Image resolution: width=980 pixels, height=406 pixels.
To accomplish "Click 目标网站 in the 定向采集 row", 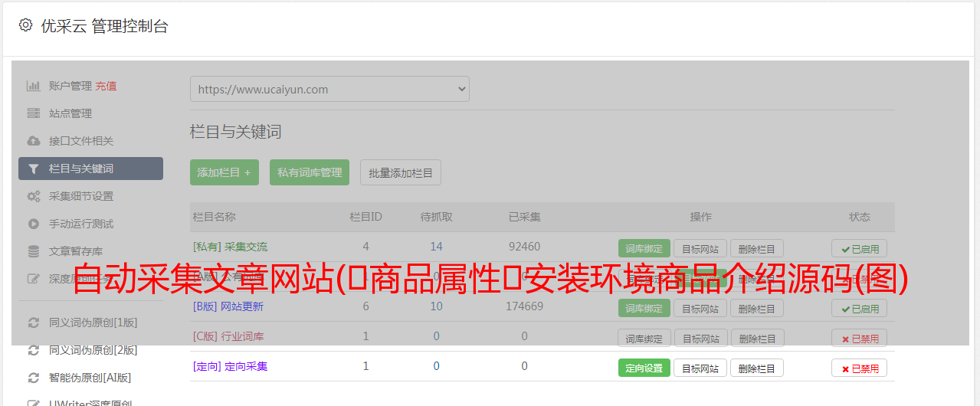I will [700, 368].
